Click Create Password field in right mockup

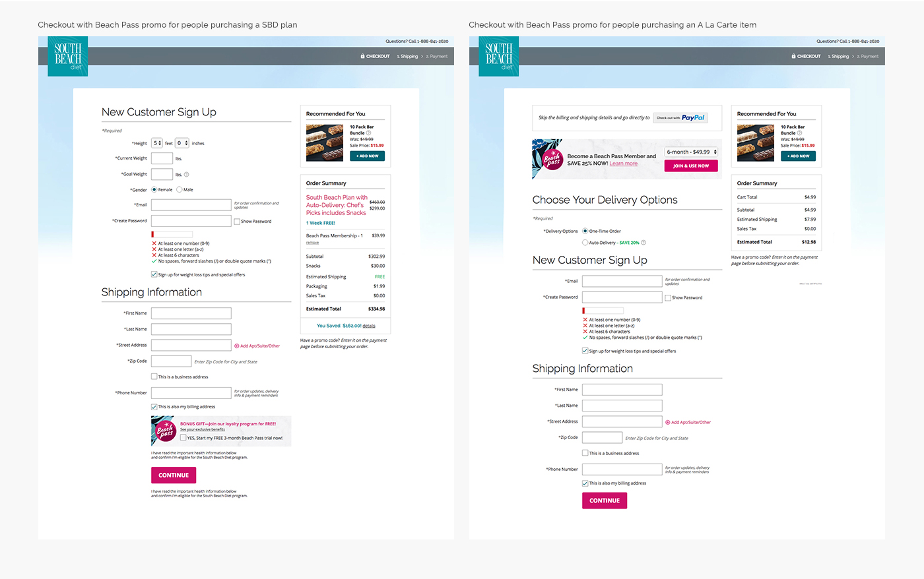pyautogui.click(x=622, y=297)
